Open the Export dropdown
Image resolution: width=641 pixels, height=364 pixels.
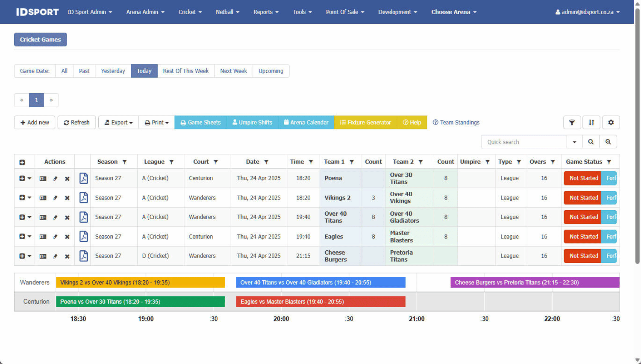(118, 123)
